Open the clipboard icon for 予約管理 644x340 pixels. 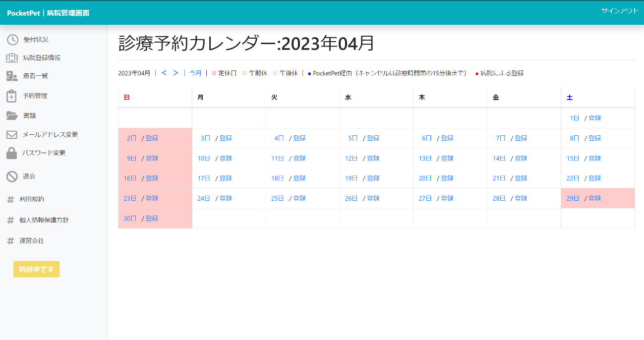(12, 96)
